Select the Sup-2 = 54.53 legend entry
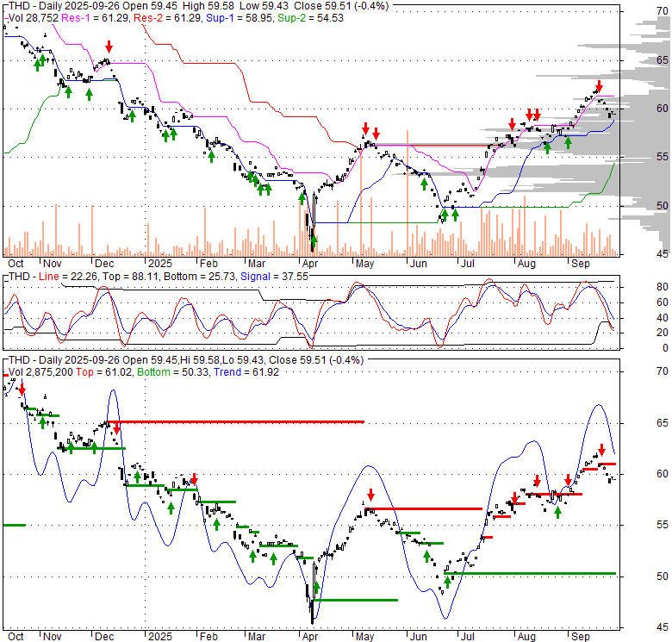 click(x=310, y=18)
